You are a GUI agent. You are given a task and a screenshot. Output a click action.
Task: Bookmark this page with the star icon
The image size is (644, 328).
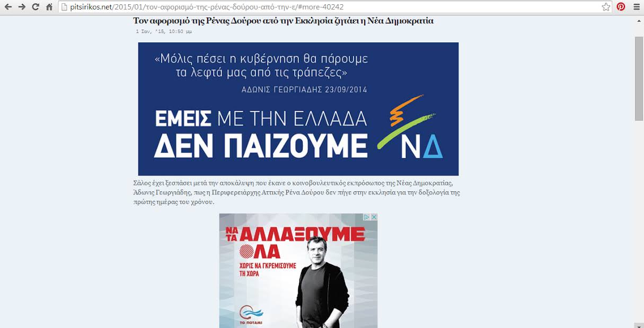point(606,7)
